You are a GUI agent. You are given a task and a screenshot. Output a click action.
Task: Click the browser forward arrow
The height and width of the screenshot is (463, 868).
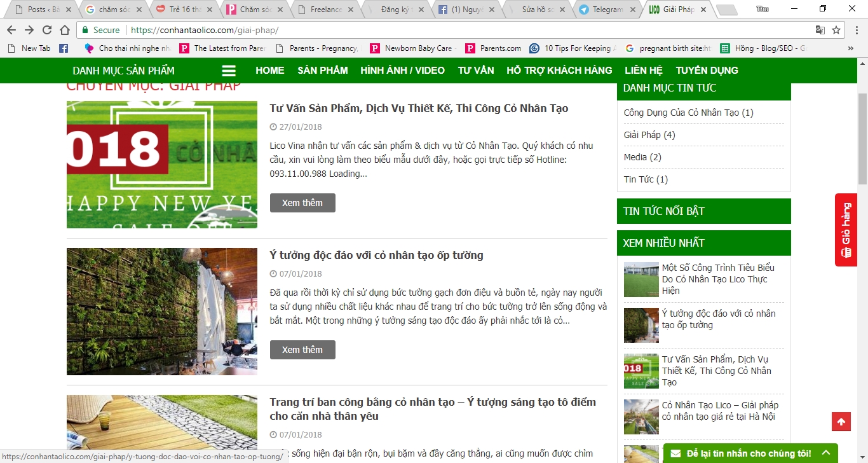(29, 30)
